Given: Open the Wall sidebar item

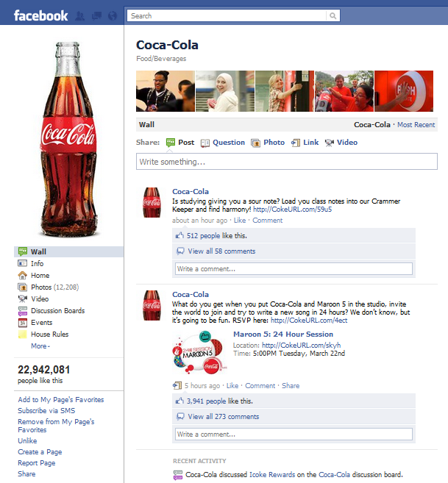Looking at the screenshot, I should click(x=68, y=251).
